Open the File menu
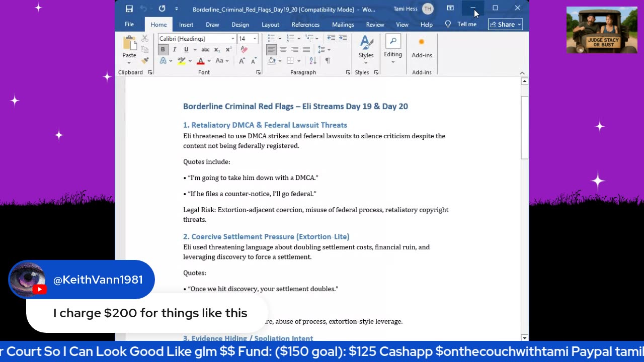The width and height of the screenshot is (644, 362). pos(129,24)
